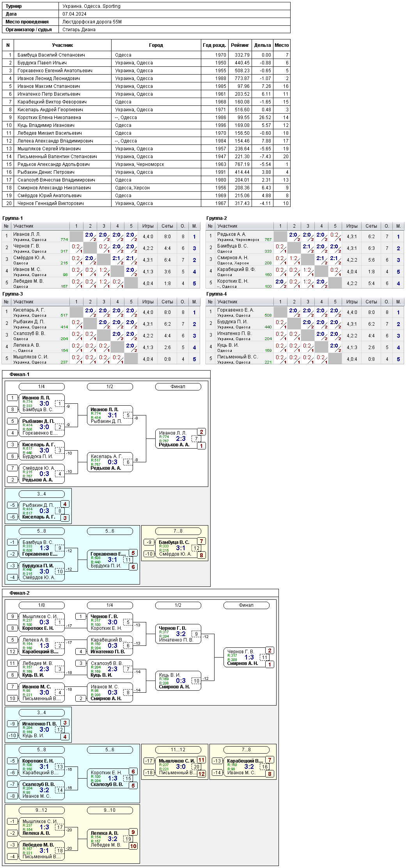
Task: Click the 'Сеты' column header in Группа-2
Action: coord(371,226)
